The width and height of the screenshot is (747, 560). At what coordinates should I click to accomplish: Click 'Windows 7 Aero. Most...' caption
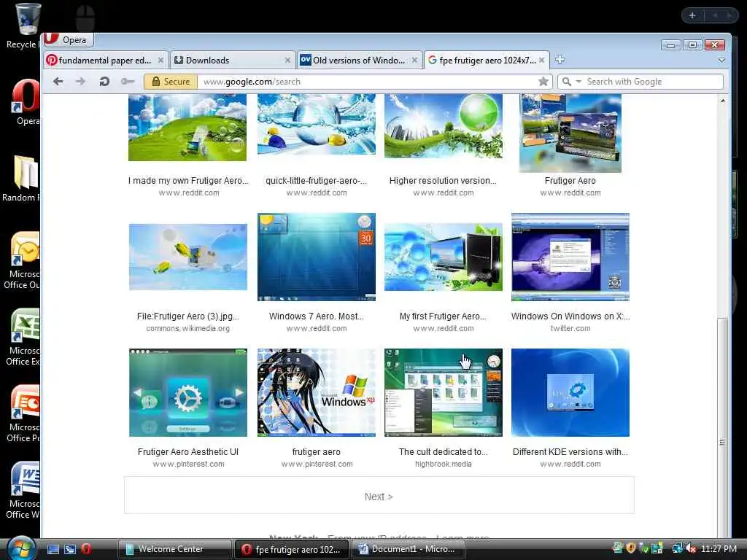(317, 316)
